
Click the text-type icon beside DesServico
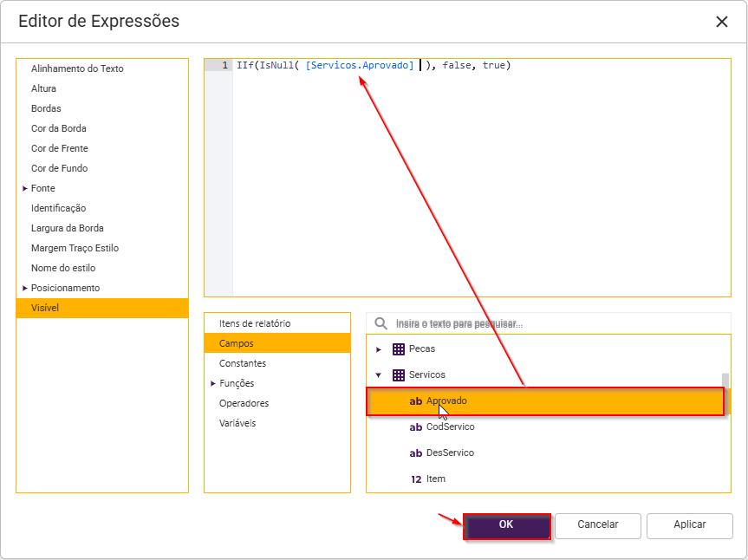(416, 453)
